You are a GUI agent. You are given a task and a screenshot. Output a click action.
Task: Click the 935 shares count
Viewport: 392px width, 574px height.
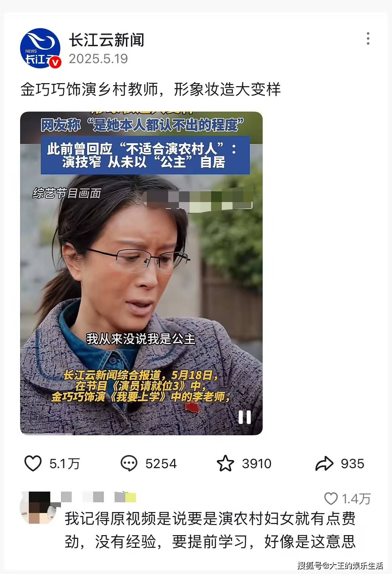tap(352, 464)
